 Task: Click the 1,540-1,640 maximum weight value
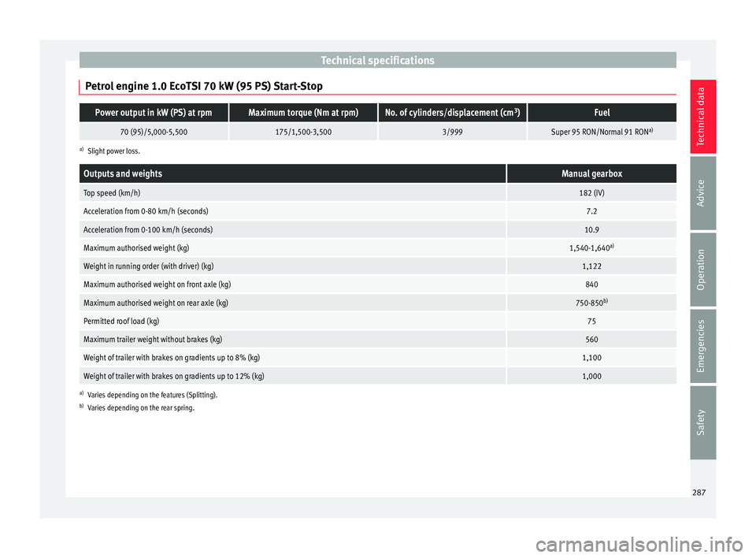point(591,247)
